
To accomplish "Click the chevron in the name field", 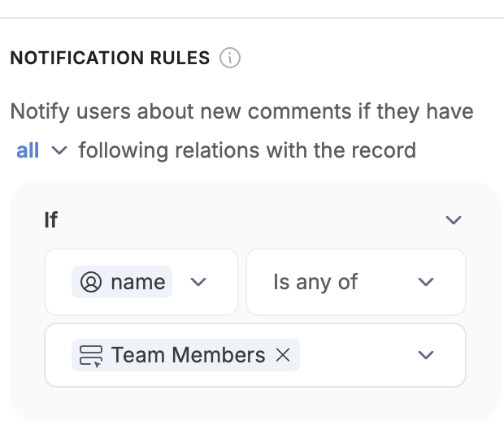I will tap(198, 282).
